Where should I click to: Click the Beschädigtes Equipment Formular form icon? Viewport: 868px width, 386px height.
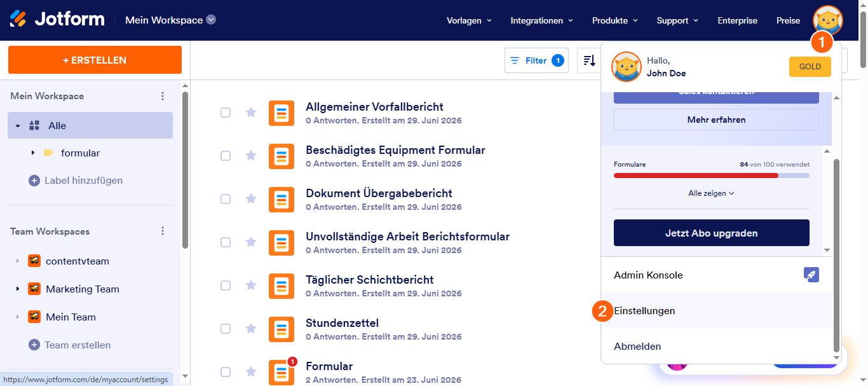tap(281, 156)
